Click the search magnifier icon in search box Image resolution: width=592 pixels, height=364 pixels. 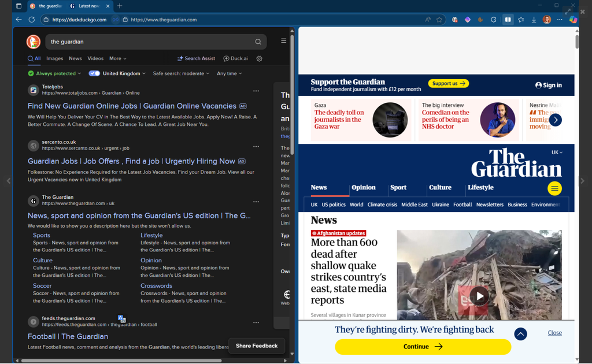tap(258, 42)
